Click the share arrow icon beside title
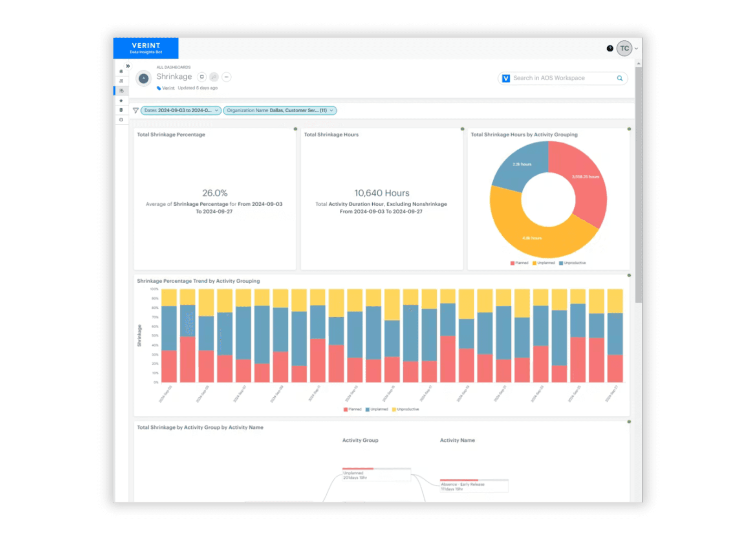Image resolution: width=756 pixels, height=540 pixels. [x=214, y=77]
